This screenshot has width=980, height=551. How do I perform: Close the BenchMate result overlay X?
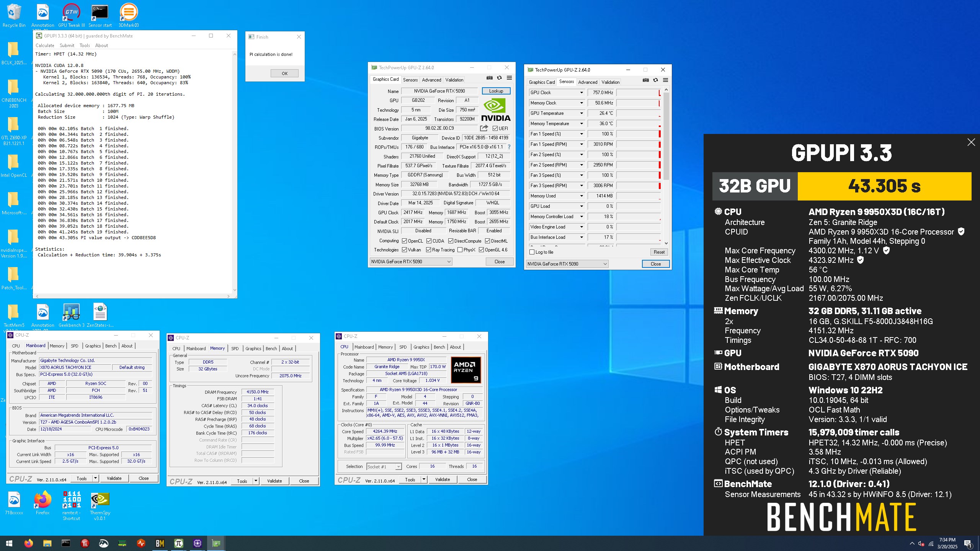point(971,142)
